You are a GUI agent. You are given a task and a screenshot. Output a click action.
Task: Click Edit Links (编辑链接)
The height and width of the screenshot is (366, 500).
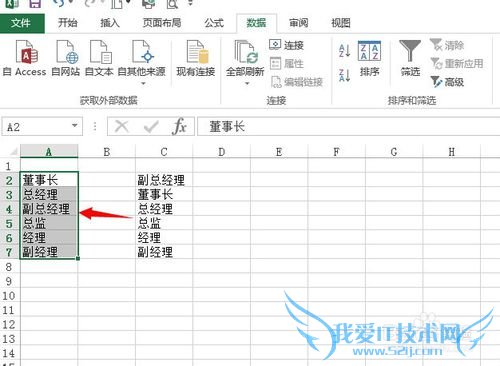(x=297, y=82)
